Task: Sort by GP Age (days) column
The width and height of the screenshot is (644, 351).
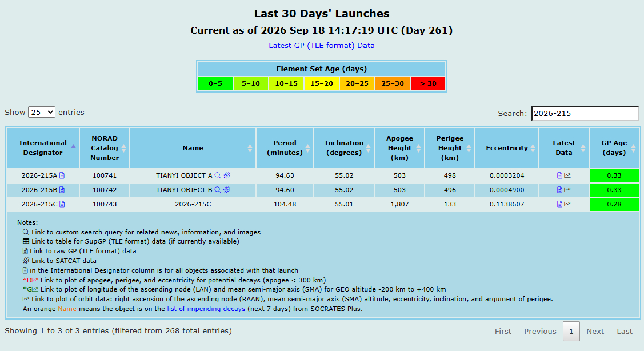Action: coord(614,148)
